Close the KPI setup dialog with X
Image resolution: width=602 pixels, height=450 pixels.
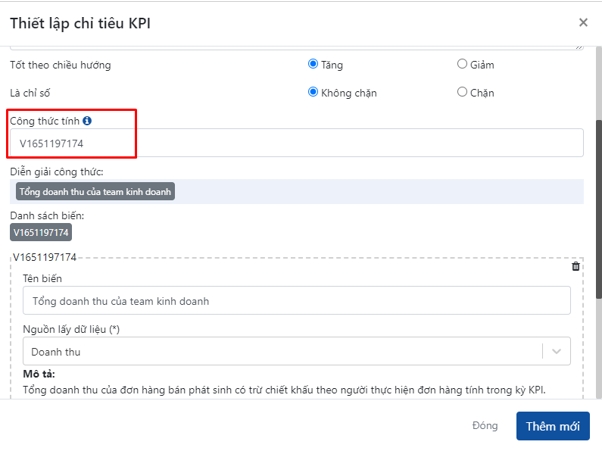click(583, 22)
